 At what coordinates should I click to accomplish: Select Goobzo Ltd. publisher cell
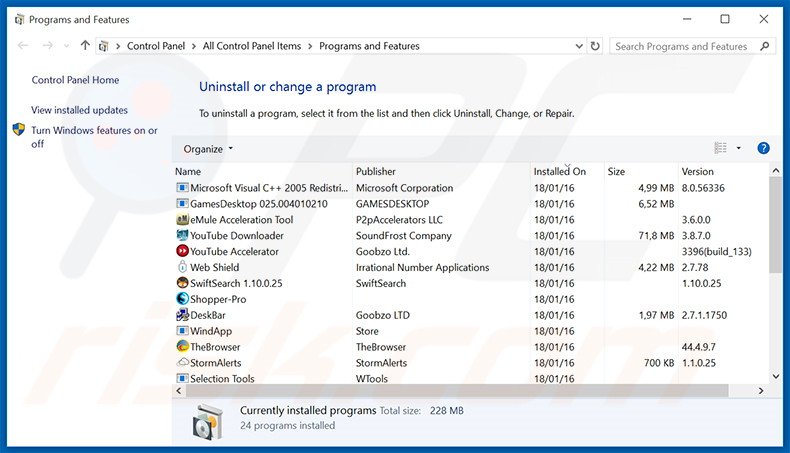coord(382,251)
